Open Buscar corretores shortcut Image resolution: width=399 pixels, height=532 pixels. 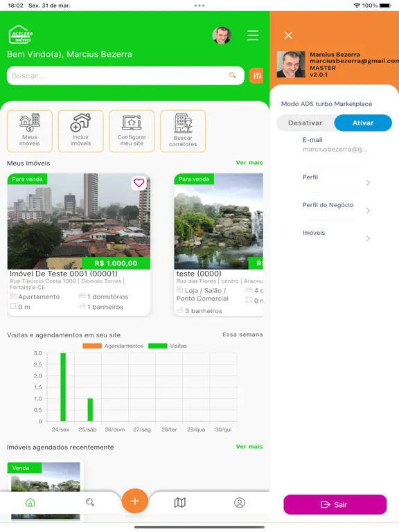point(183,131)
